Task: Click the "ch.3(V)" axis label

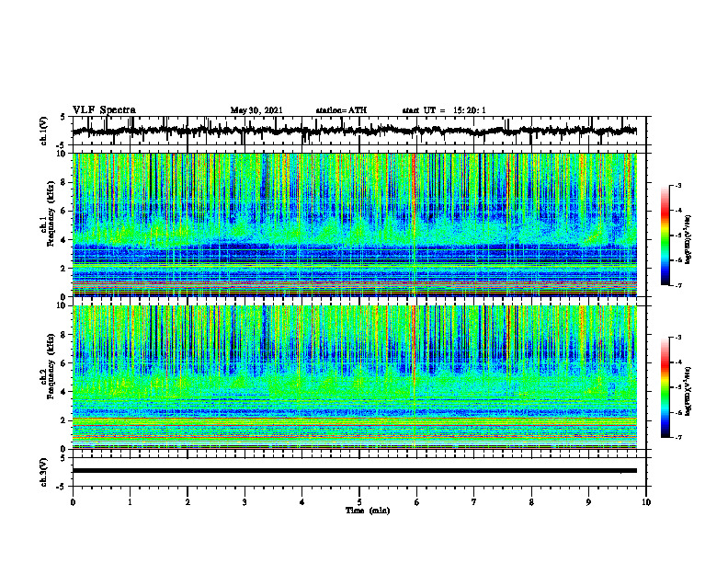Action: click(x=44, y=472)
